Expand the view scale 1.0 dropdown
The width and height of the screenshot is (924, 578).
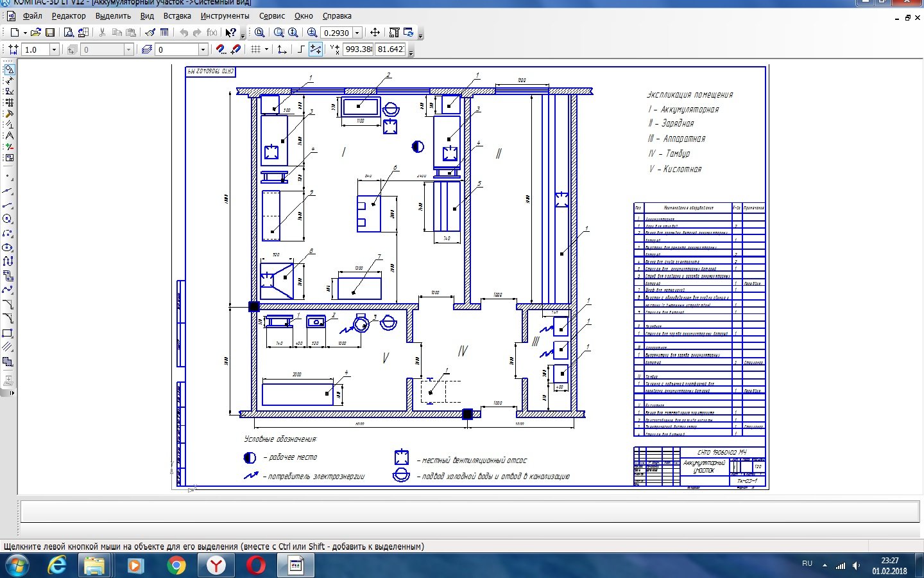coord(54,49)
